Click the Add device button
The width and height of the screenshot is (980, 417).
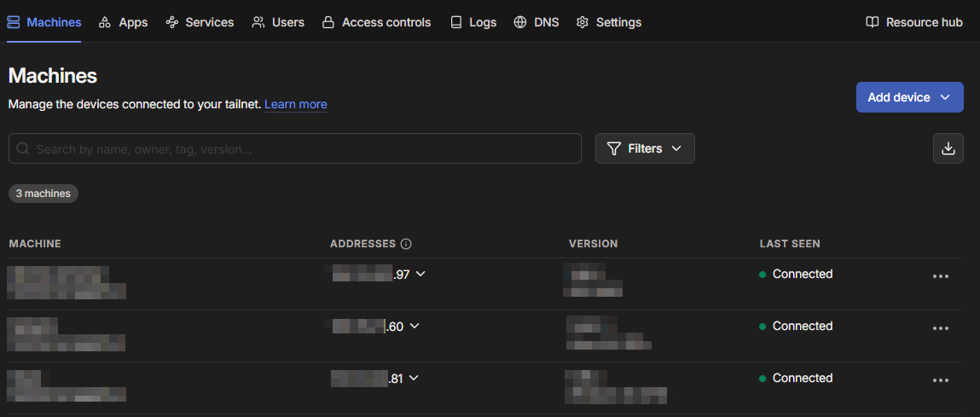(909, 97)
